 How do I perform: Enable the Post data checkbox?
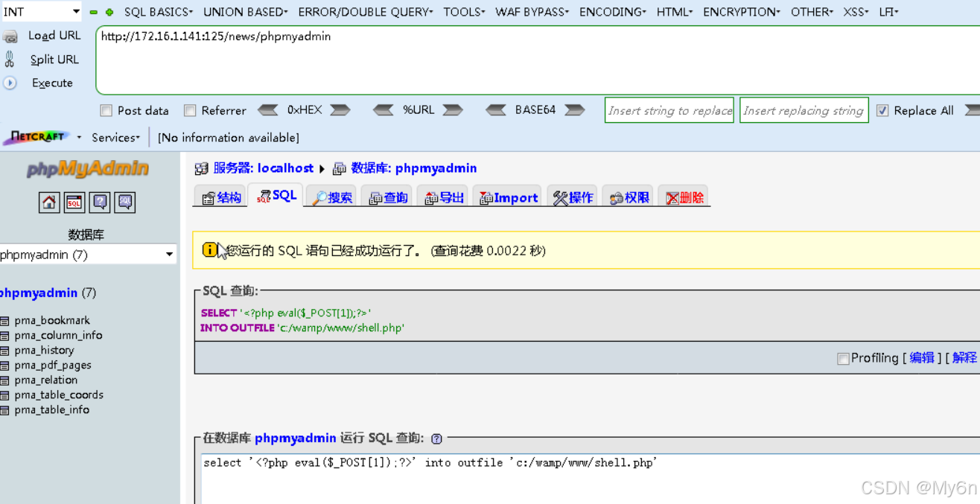(106, 110)
